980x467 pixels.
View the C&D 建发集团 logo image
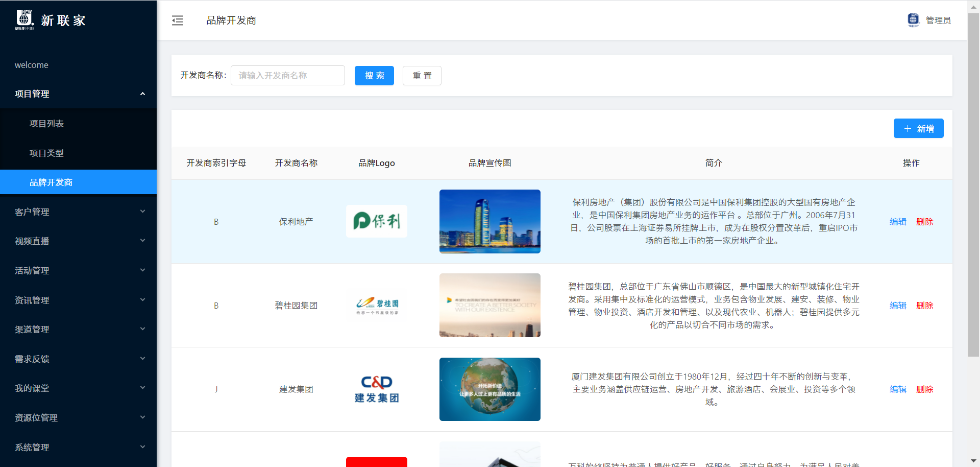pos(377,389)
